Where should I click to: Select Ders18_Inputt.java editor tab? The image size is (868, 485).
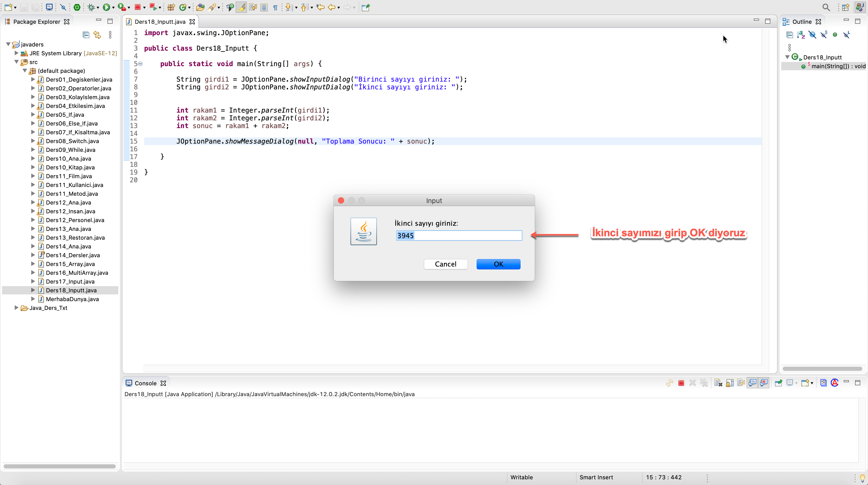(x=160, y=21)
